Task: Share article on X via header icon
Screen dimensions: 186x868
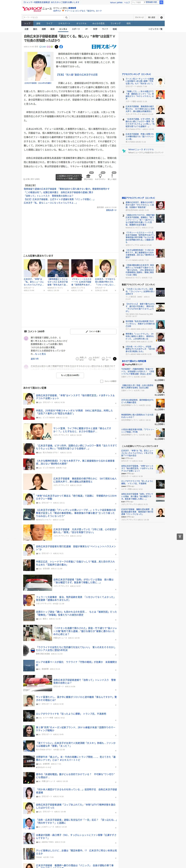Action: point(56,47)
